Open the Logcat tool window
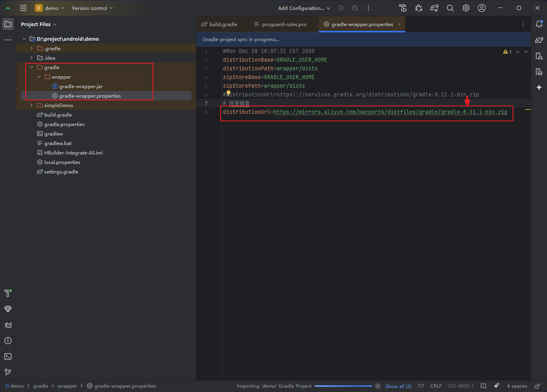The image size is (547, 392). click(x=8, y=325)
